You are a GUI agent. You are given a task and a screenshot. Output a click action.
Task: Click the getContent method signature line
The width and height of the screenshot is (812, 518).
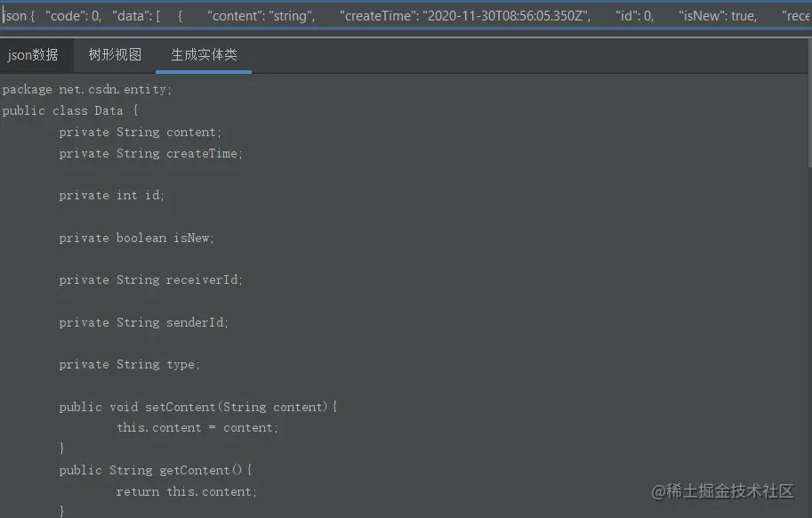(x=156, y=470)
